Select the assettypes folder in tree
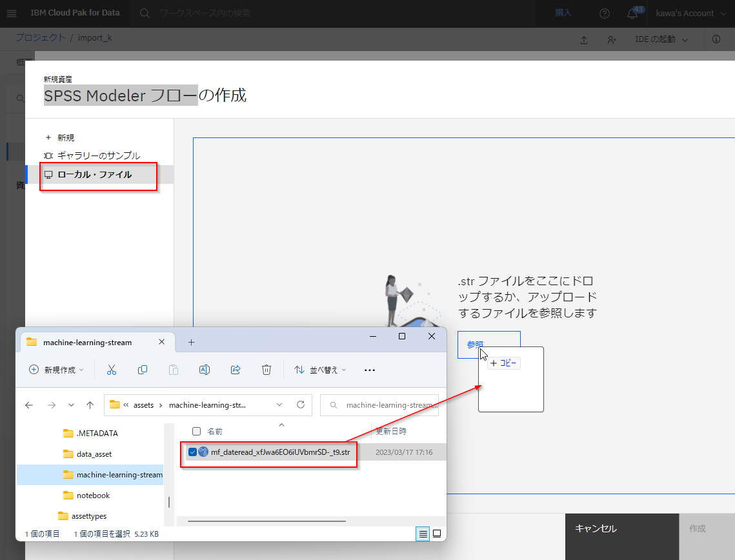This screenshot has width=735, height=560. click(83, 516)
